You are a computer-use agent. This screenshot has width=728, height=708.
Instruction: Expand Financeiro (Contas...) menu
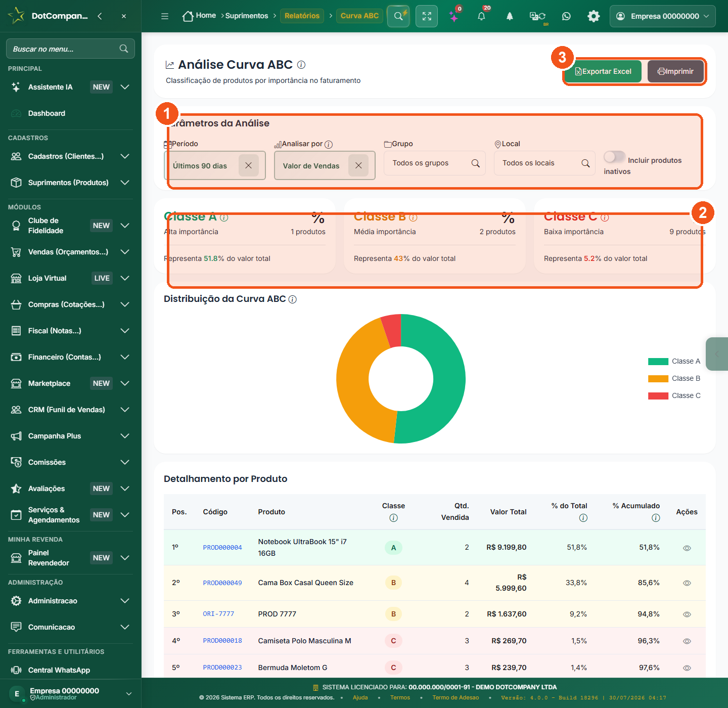[70, 357]
